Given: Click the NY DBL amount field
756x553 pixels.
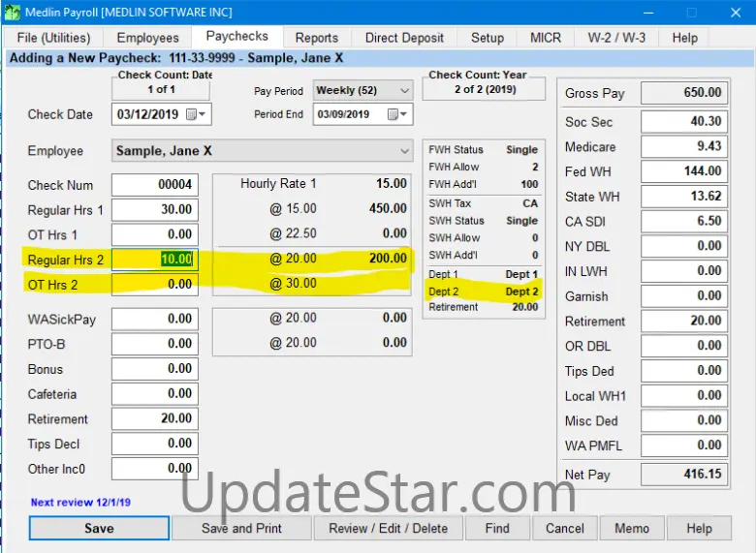Looking at the screenshot, I should [x=683, y=246].
